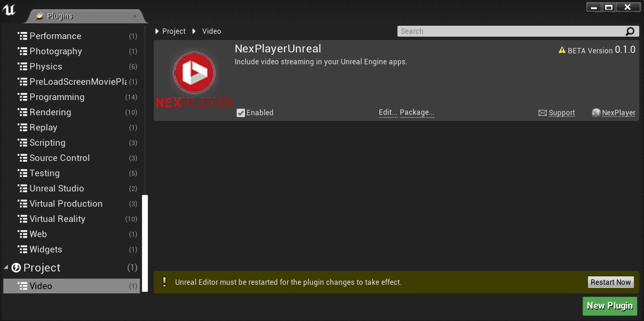Click the Testing category list icon

pos(22,173)
